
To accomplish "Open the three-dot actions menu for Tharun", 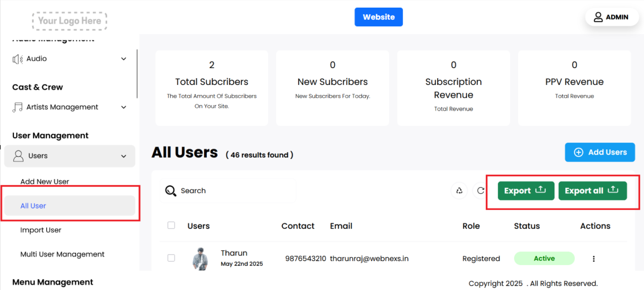I will [x=593, y=259].
